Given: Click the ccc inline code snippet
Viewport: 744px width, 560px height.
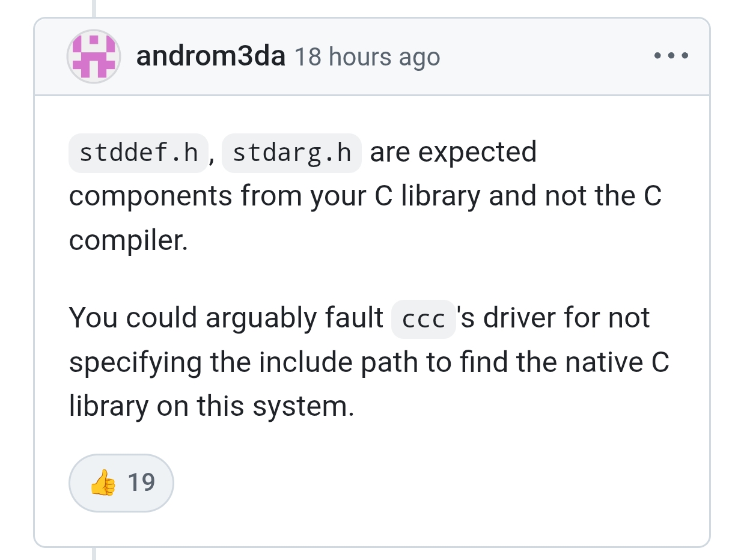Looking at the screenshot, I should coord(423,319).
